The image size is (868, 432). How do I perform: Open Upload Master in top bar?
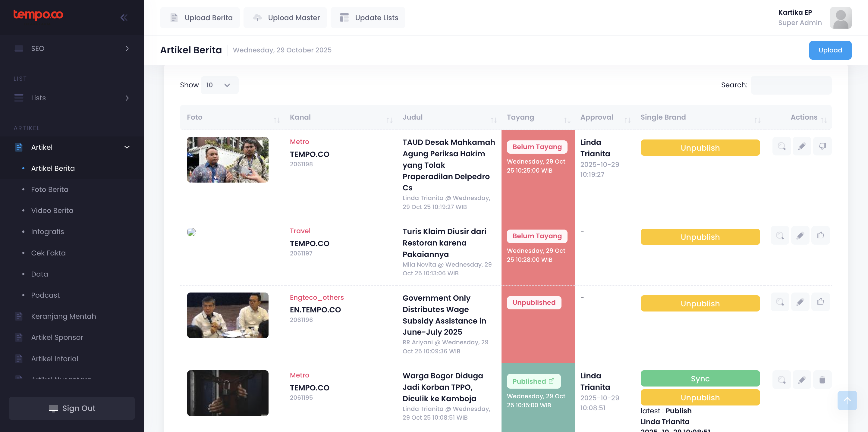click(x=285, y=17)
